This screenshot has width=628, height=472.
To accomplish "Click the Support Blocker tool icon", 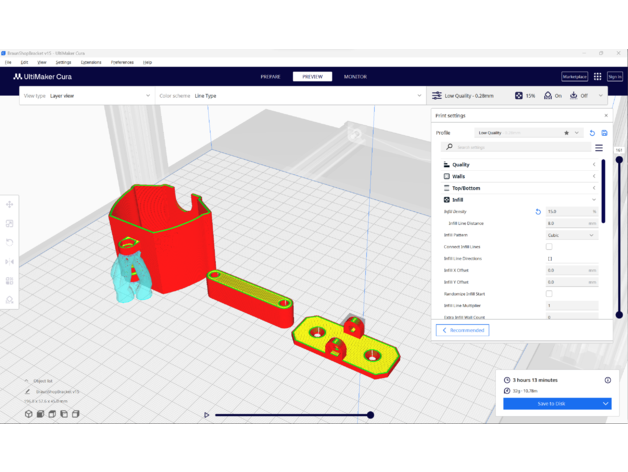I will point(10,300).
